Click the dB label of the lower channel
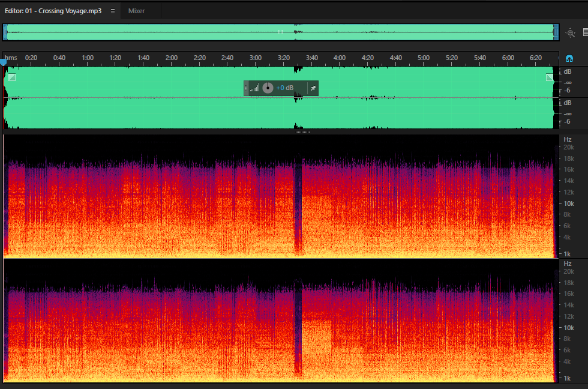Screen dimensions: 588x389 [568, 103]
